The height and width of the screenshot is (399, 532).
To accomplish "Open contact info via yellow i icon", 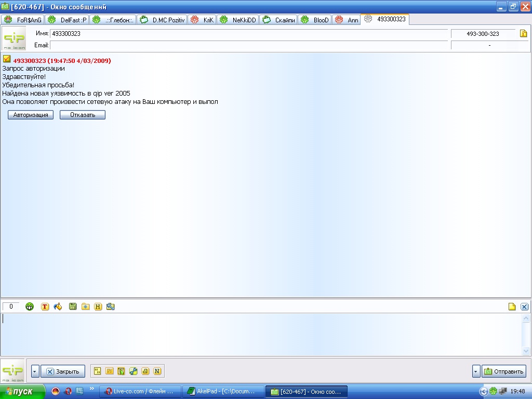I will 523,33.
